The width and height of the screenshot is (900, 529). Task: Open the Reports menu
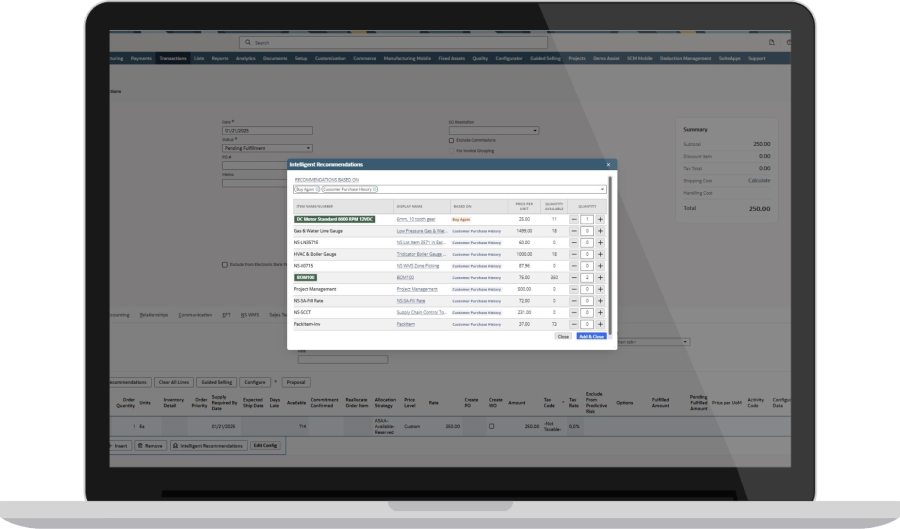220,59
